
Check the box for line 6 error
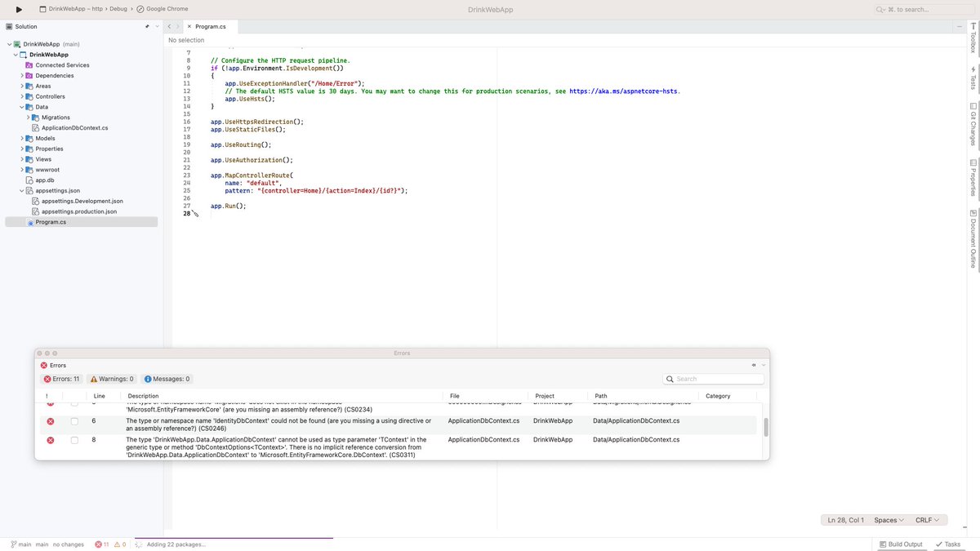tap(74, 421)
